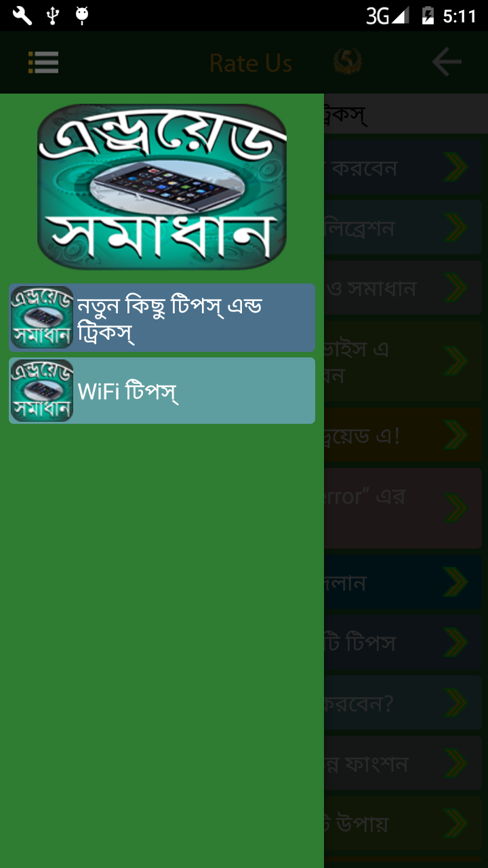Tap the chevron on the "error" এর item
Viewport: 488px width, 868px height.
click(x=455, y=508)
